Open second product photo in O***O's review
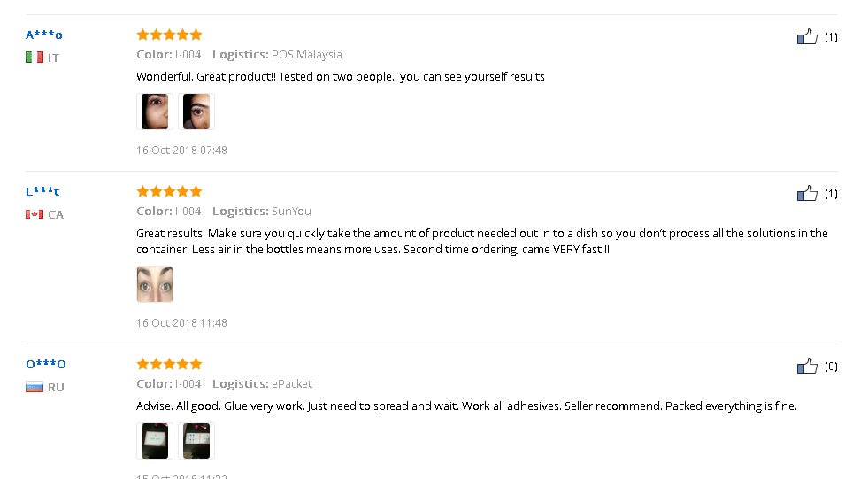Viewport: 868px width, 479px height. (196, 441)
